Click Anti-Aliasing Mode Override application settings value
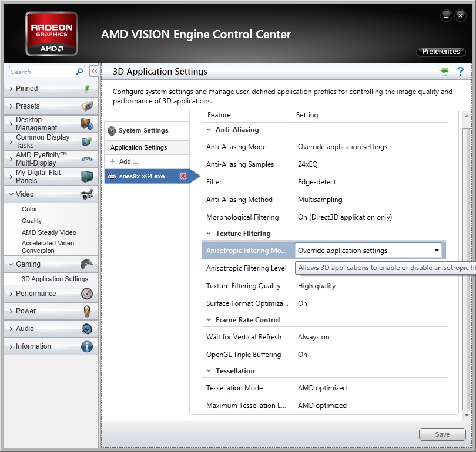 pos(343,147)
